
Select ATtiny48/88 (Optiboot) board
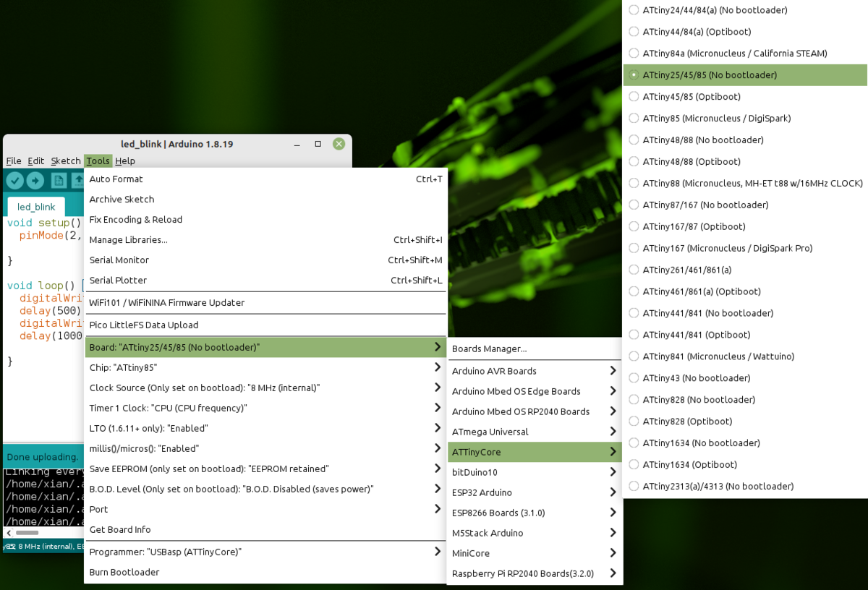pos(745,162)
